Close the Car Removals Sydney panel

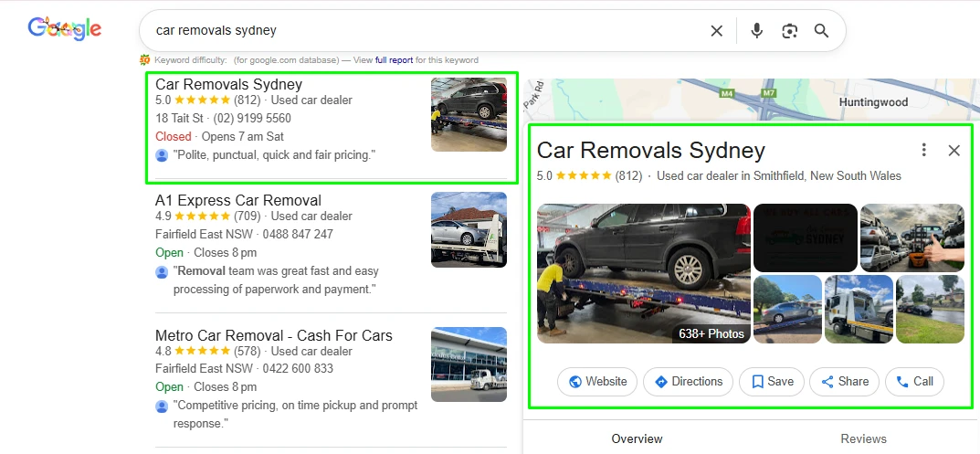click(x=954, y=150)
